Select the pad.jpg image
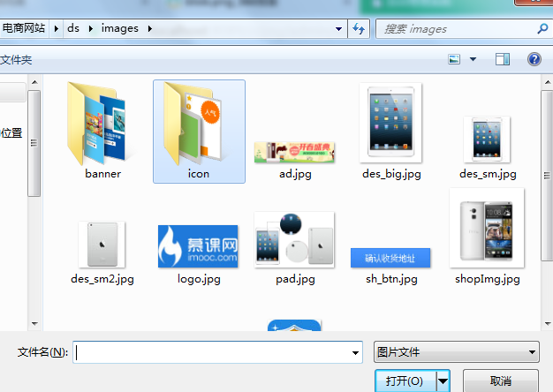 294,240
